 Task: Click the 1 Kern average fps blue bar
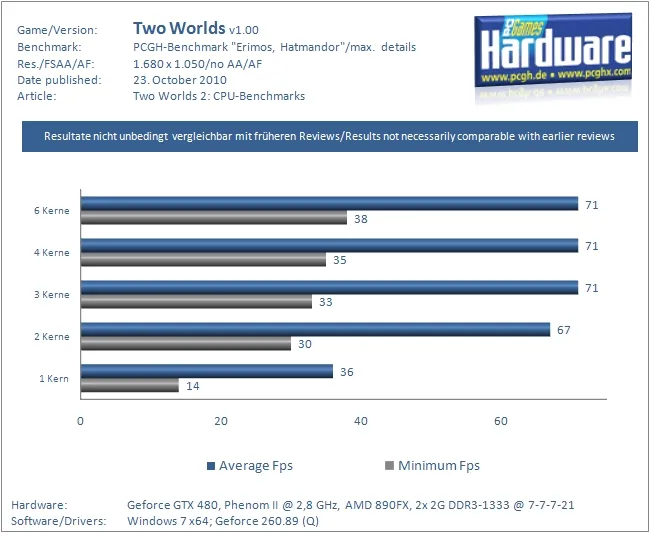coord(206,371)
